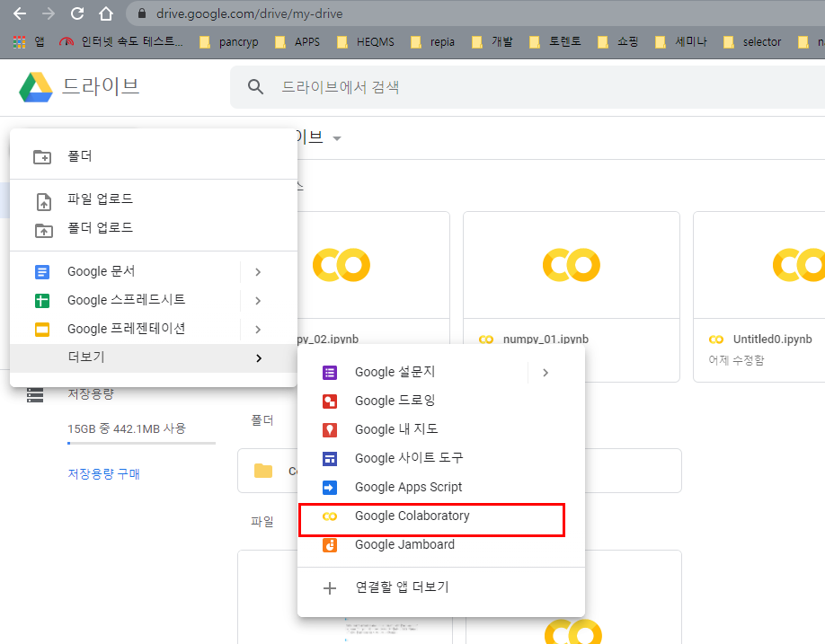Expand the Google 설문지 submenu arrow
The width and height of the screenshot is (825, 644).
tap(546, 372)
